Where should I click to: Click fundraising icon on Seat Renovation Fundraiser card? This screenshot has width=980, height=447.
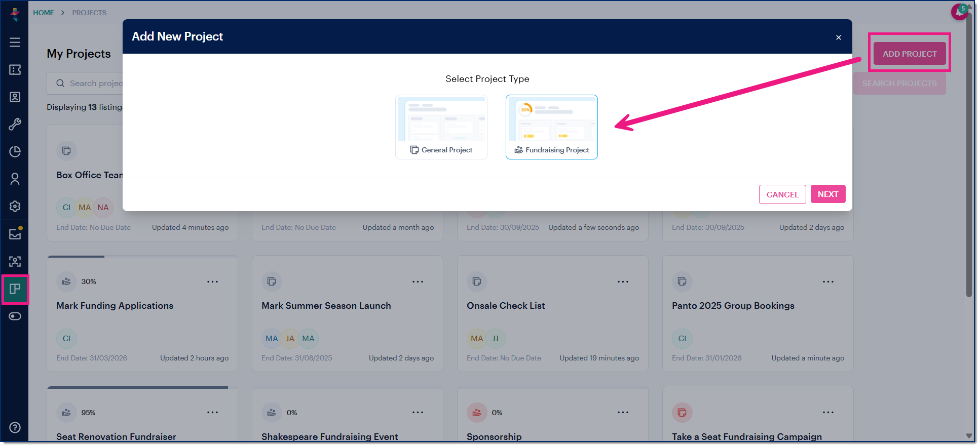[66, 413]
